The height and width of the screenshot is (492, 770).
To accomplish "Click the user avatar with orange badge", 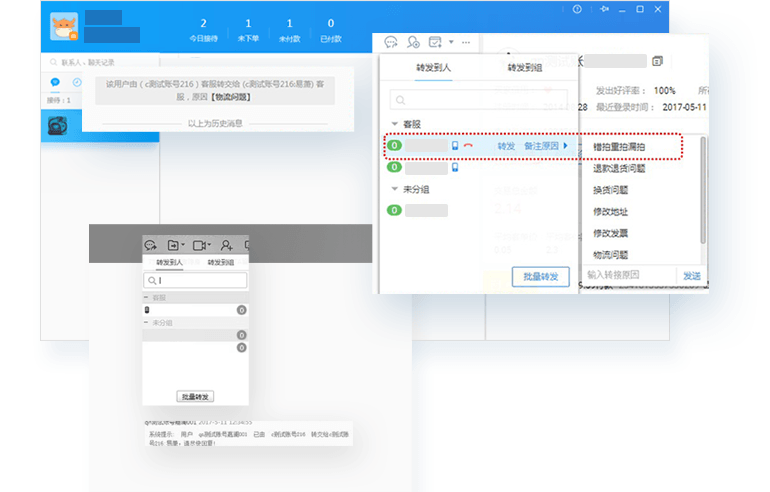I will pos(64,26).
